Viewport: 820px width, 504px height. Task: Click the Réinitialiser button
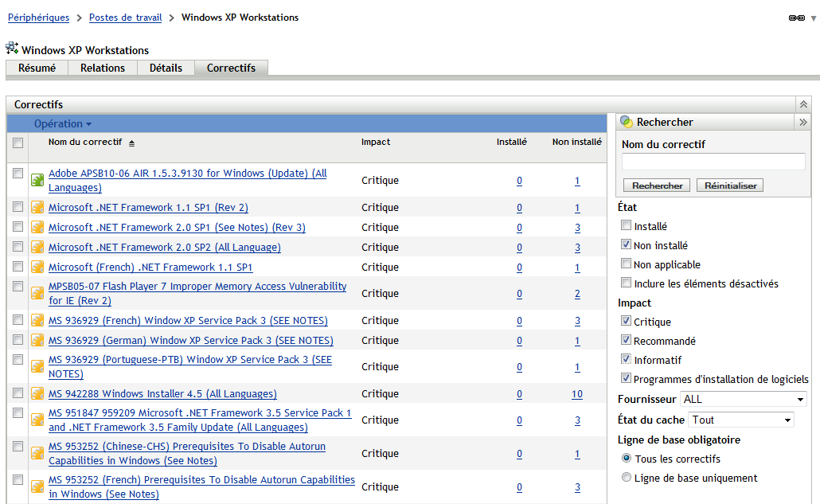click(x=729, y=185)
